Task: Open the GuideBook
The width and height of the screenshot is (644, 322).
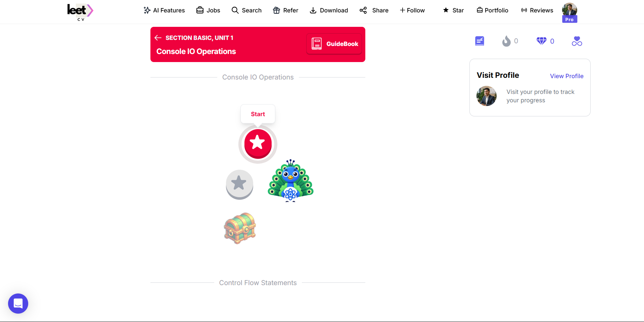Action: (x=334, y=44)
